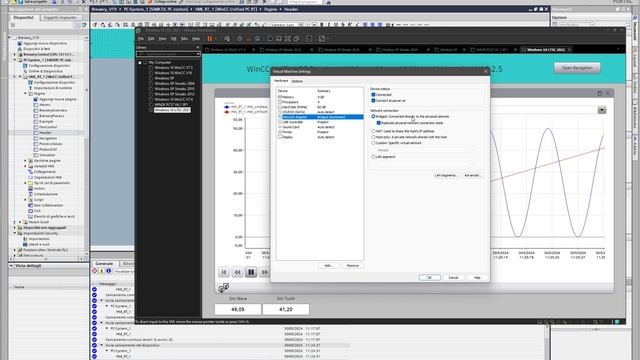
Task: Suspend the VM using the orange pause toolbar icon
Action: (x=210, y=39)
